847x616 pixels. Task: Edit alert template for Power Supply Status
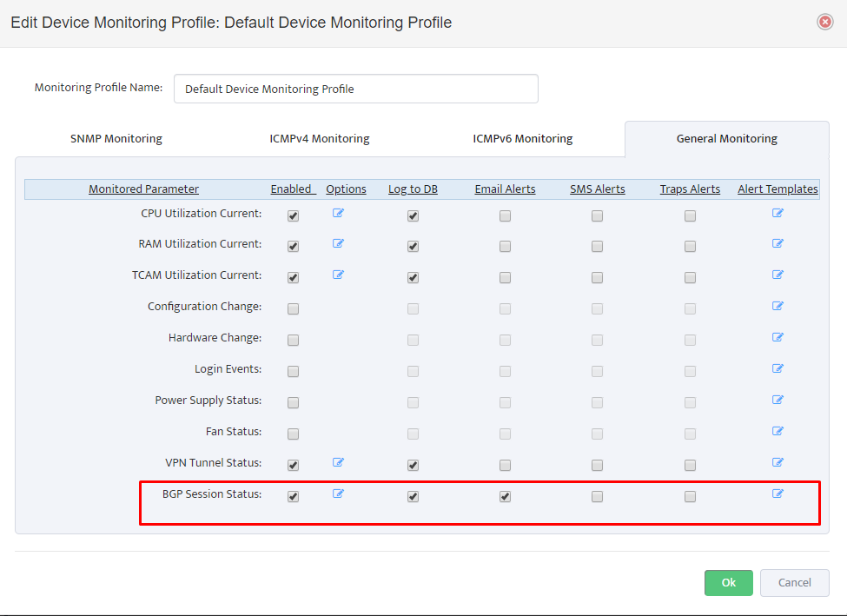point(778,400)
